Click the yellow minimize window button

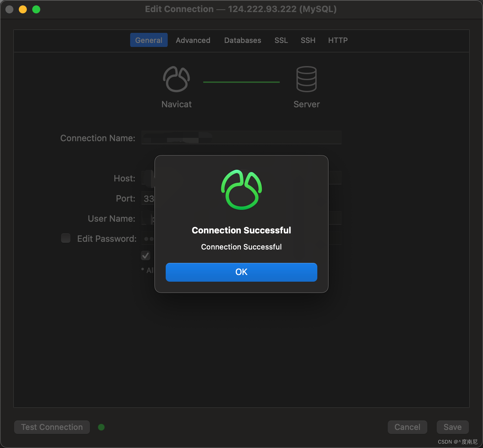23,9
